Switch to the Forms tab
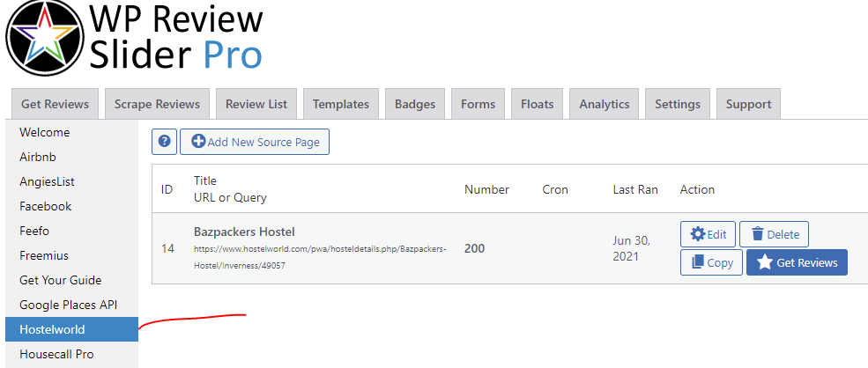The image size is (868, 368). click(478, 104)
